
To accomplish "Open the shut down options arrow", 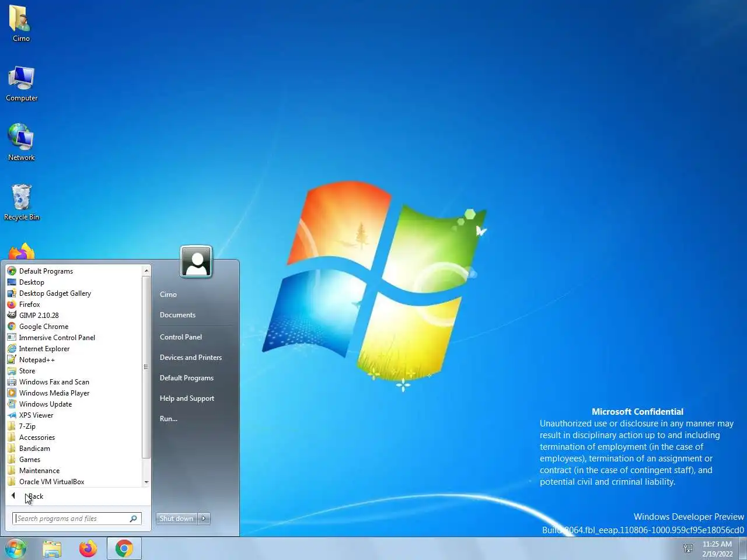I will [x=204, y=518].
